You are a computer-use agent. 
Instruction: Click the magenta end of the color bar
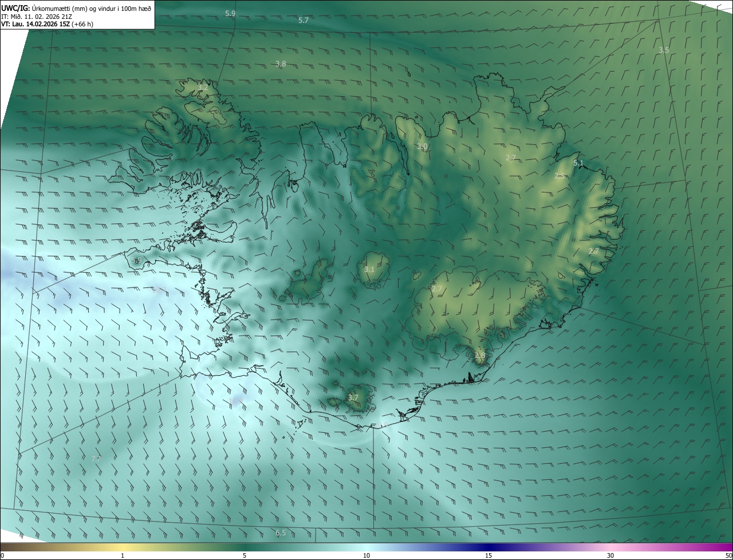coord(723,547)
